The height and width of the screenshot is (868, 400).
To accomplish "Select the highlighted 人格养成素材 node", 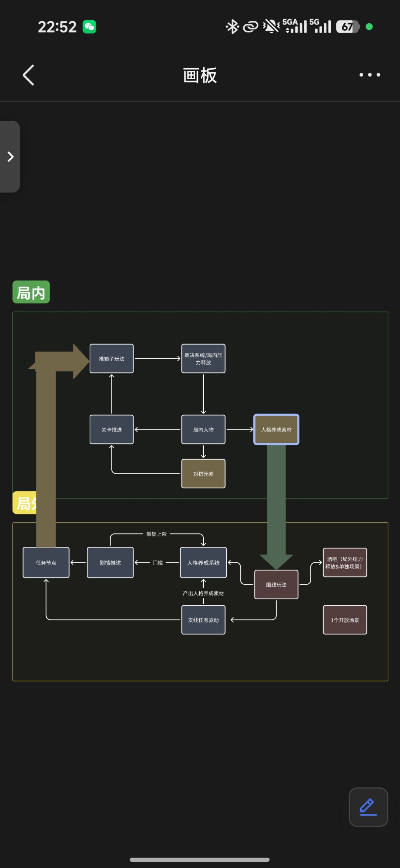I will (276, 429).
